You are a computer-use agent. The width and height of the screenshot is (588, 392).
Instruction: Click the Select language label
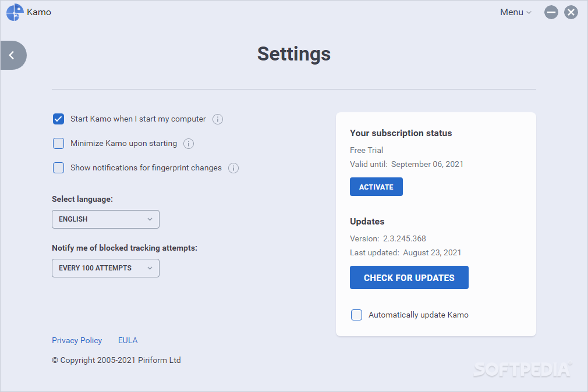(82, 199)
